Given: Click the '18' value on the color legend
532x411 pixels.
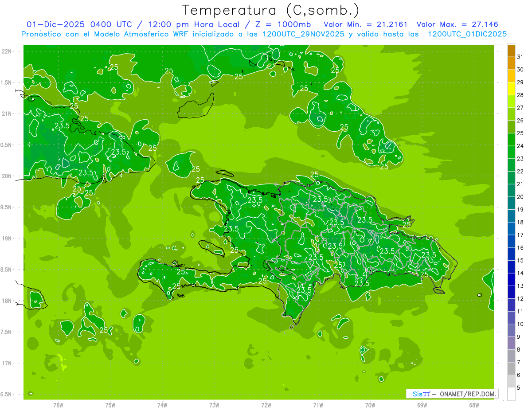Looking at the screenshot, I should (520, 222).
